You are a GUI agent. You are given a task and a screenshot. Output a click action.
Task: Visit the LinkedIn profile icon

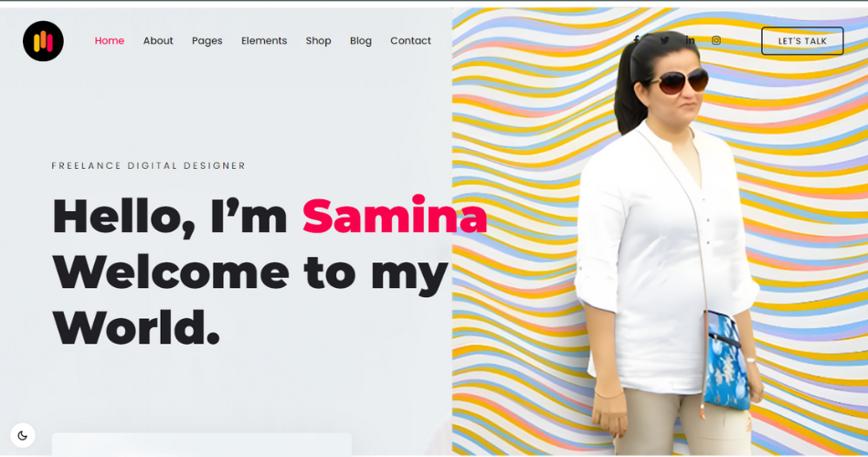[691, 40]
